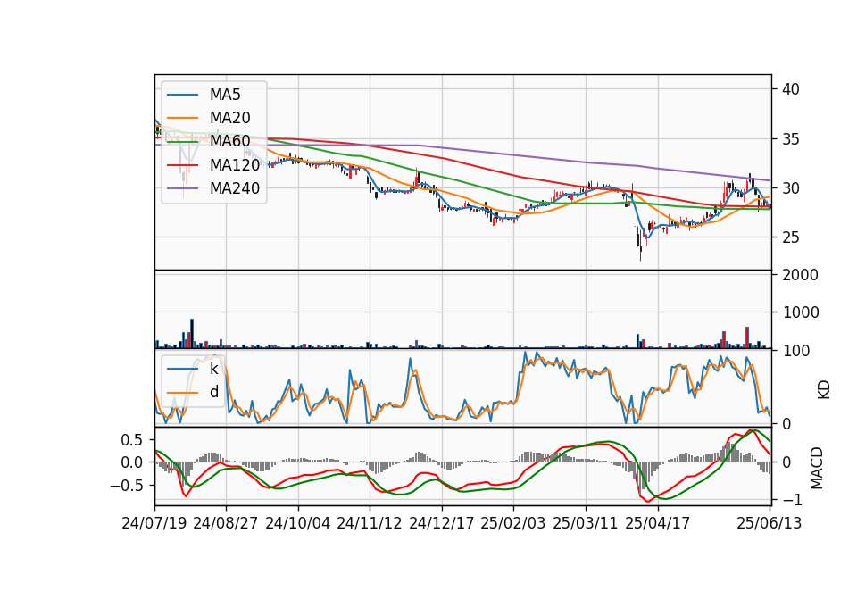Click the 24/07/19 date label
The width and height of the screenshot is (857, 616).
click(x=154, y=523)
